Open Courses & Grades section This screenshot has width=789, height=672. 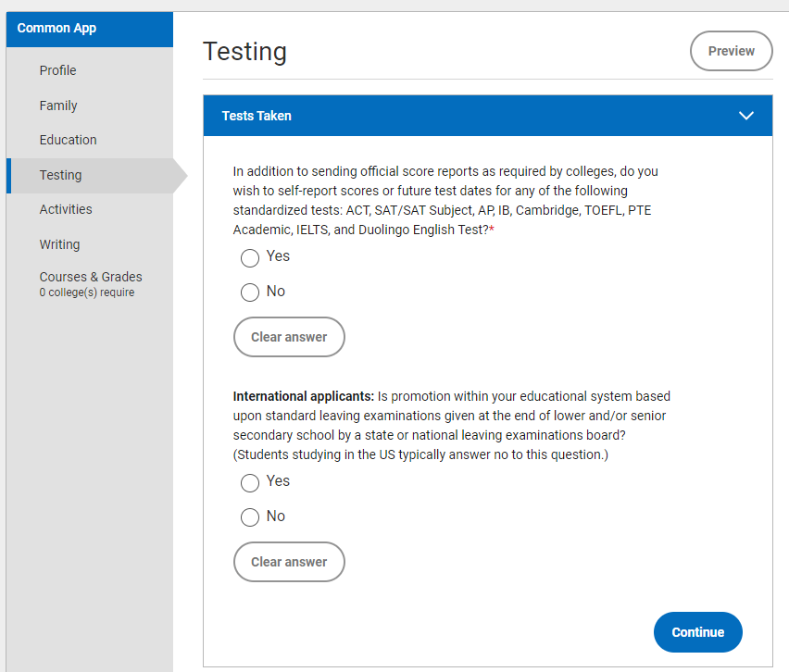(x=91, y=277)
